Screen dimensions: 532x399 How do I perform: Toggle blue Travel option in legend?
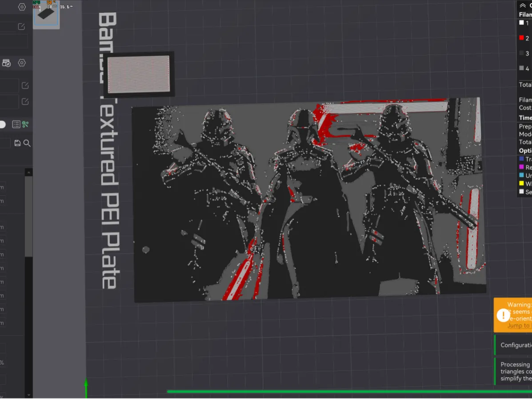click(x=521, y=159)
